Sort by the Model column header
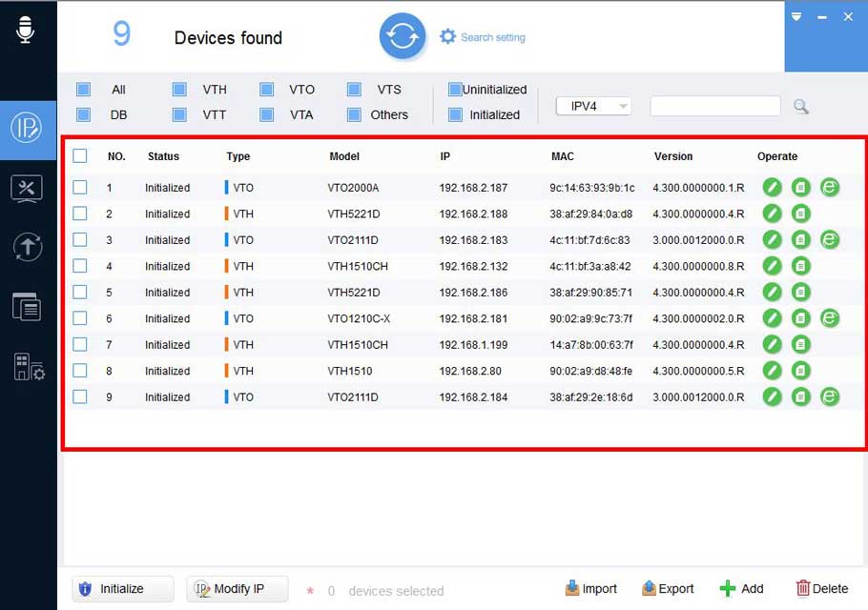This screenshot has width=868, height=610. point(344,156)
